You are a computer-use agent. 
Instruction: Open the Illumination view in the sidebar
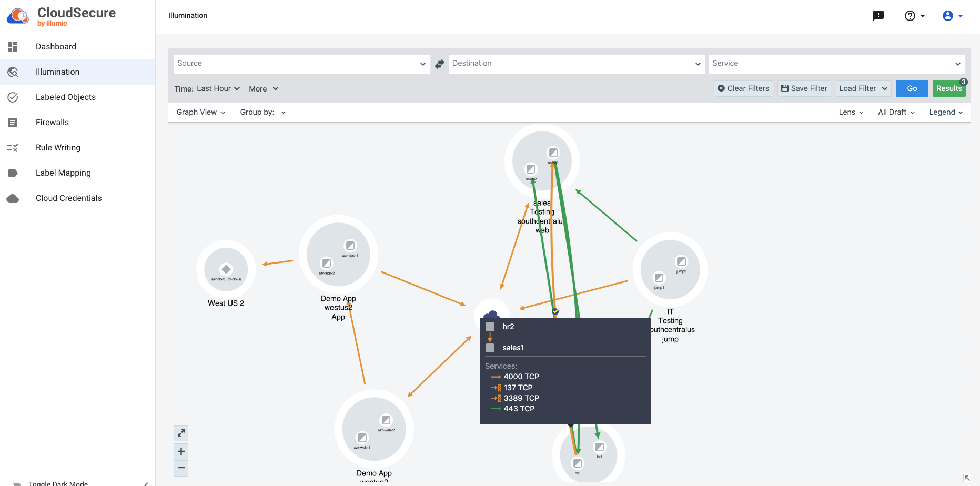57,72
